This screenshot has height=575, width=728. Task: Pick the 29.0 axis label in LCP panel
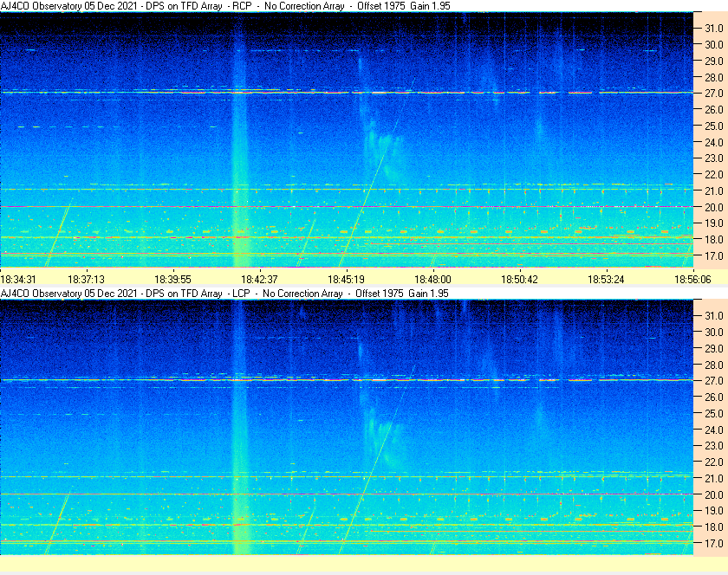point(714,348)
